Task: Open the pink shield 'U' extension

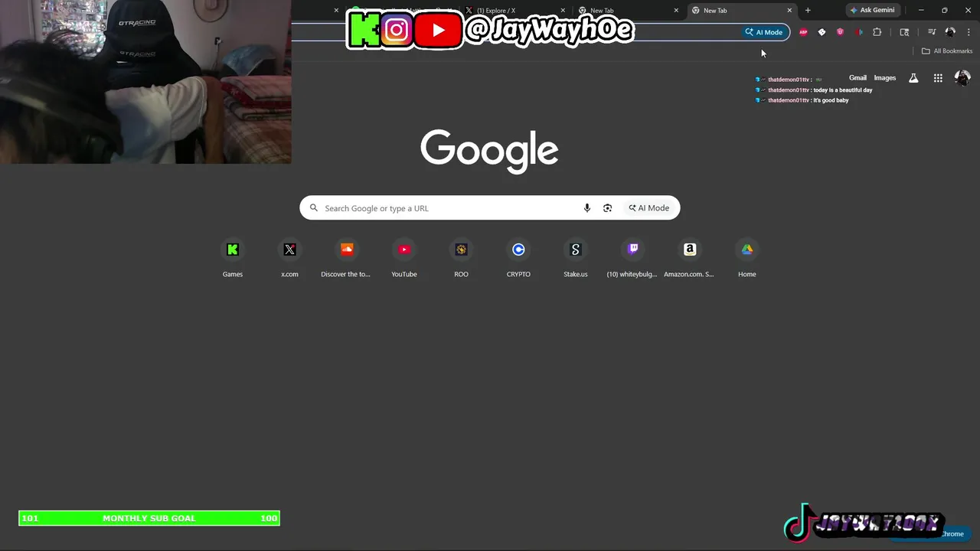Action: tap(840, 32)
